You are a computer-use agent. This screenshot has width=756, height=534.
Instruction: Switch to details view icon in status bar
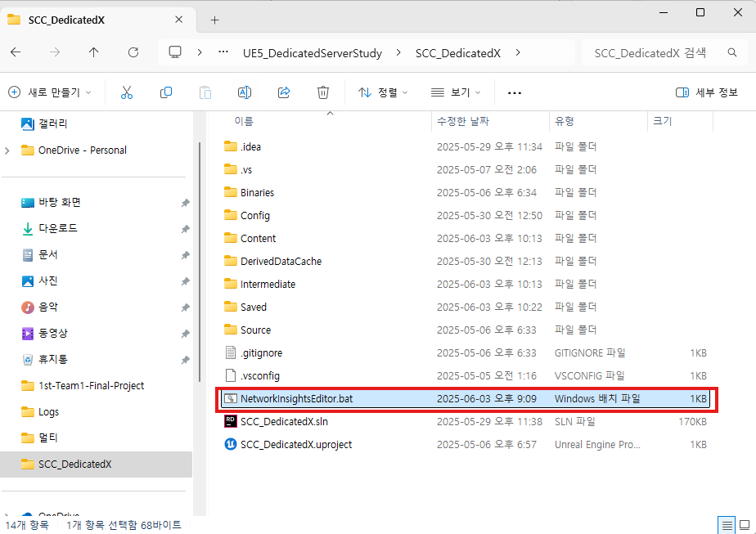727,525
